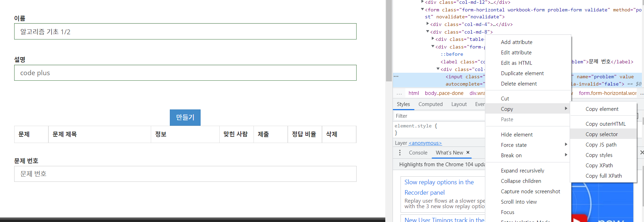The height and width of the screenshot is (222, 644).
Task: Switch to the Styles tab
Action: 403,104
